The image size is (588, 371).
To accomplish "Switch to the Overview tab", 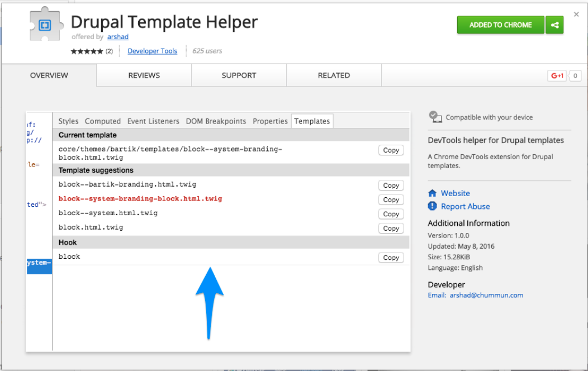I will click(x=49, y=75).
